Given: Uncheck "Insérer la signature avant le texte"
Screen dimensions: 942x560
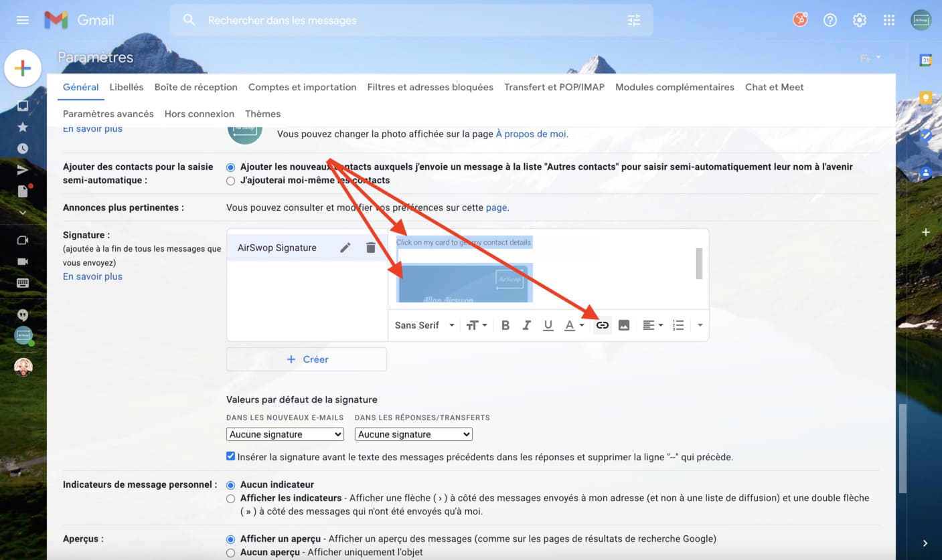Looking at the screenshot, I should point(231,456).
